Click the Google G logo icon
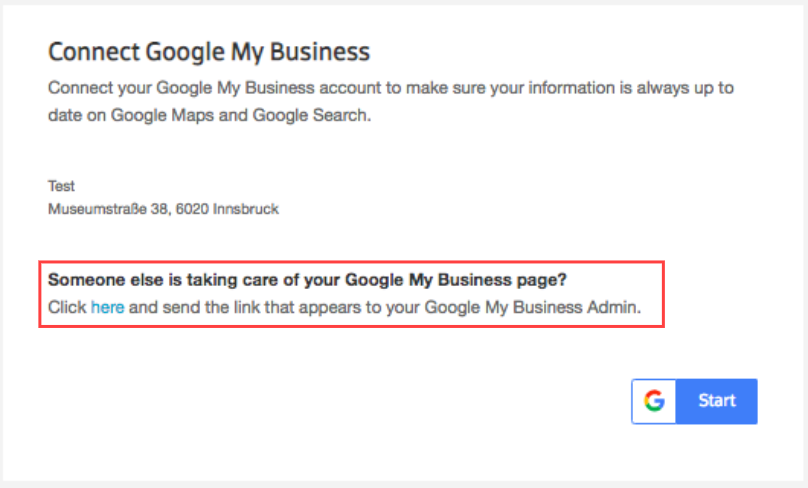 point(655,401)
